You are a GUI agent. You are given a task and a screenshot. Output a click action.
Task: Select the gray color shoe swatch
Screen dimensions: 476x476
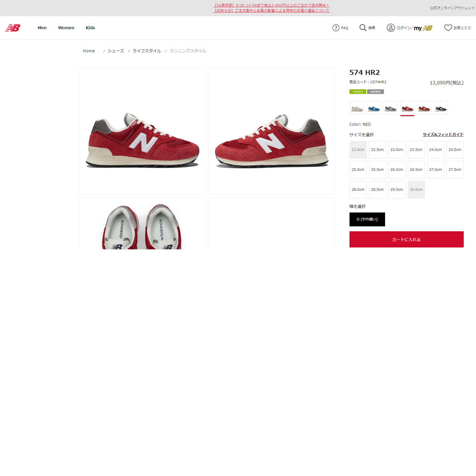(x=390, y=108)
